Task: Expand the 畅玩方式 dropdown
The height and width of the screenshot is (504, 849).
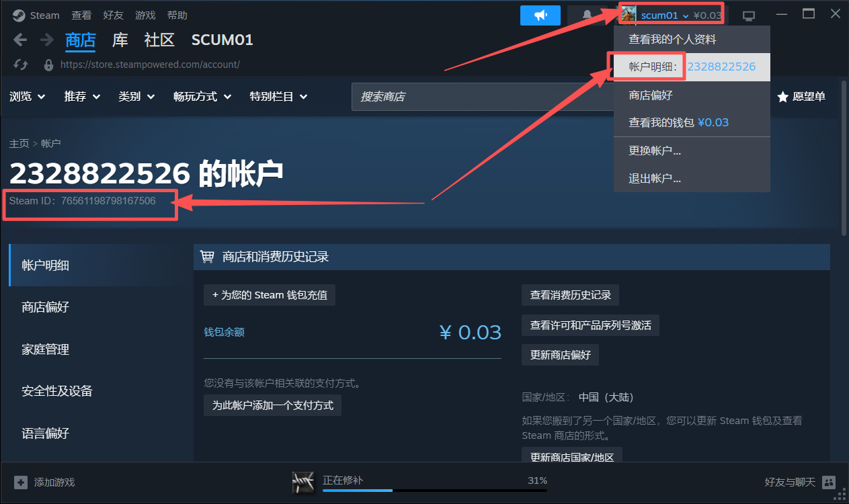Action: [x=202, y=97]
